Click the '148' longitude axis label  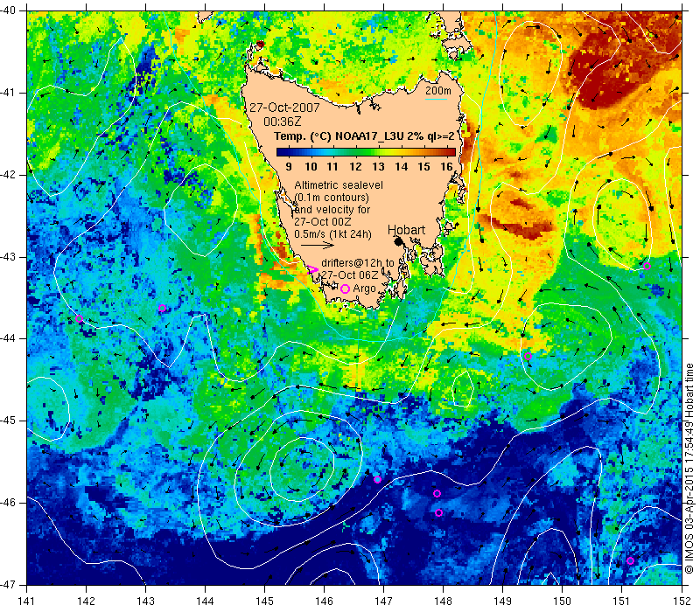[x=443, y=601]
